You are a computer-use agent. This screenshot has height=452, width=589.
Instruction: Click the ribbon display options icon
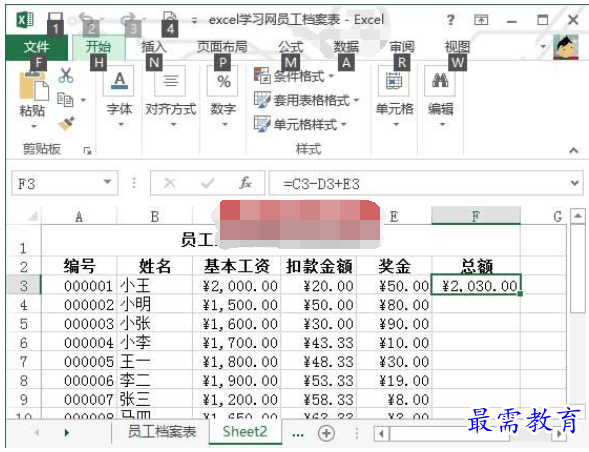pos(481,20)
